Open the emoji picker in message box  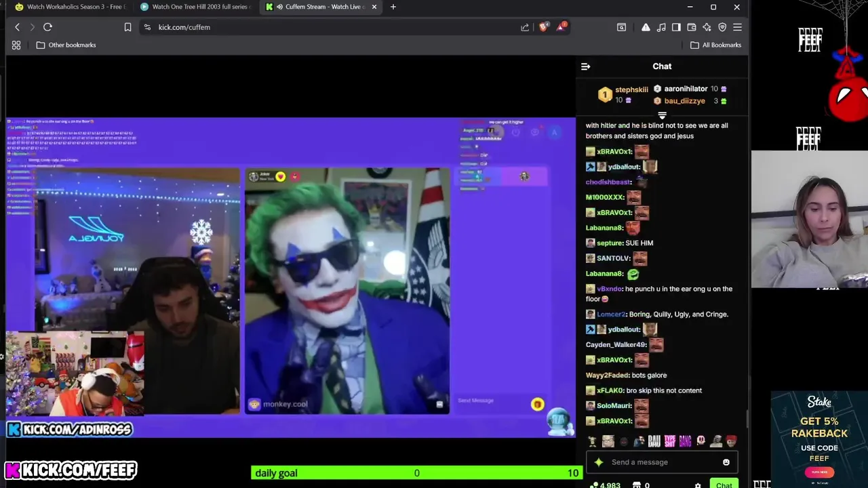726,462
